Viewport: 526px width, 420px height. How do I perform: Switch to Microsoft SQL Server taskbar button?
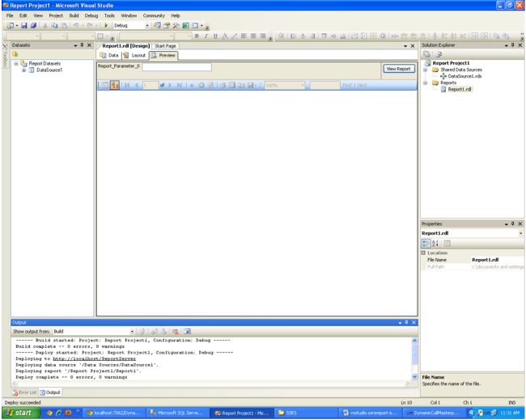click(x=176, y=413)
